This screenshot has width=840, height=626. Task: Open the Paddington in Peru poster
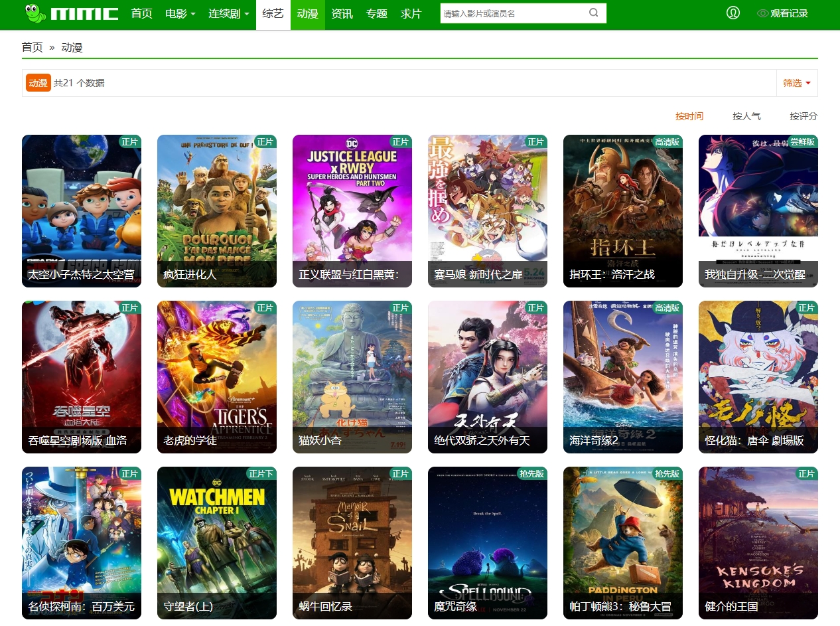tap(623, 543)
